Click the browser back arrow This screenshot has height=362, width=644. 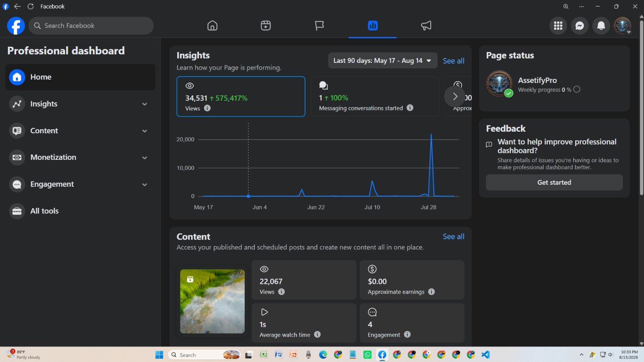(x=17, y=6)
